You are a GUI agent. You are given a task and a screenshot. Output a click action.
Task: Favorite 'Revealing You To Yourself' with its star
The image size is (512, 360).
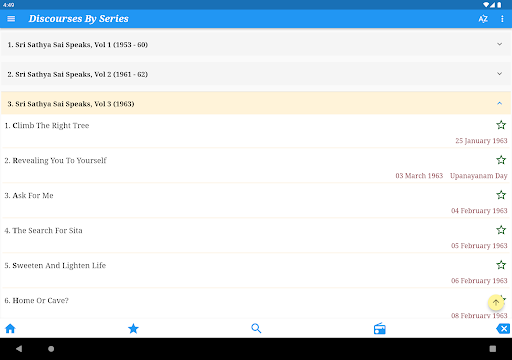tap(501, 160)
